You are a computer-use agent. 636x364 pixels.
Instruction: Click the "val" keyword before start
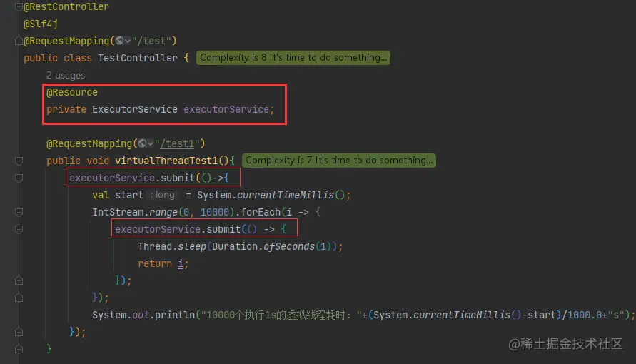point(101,195)
